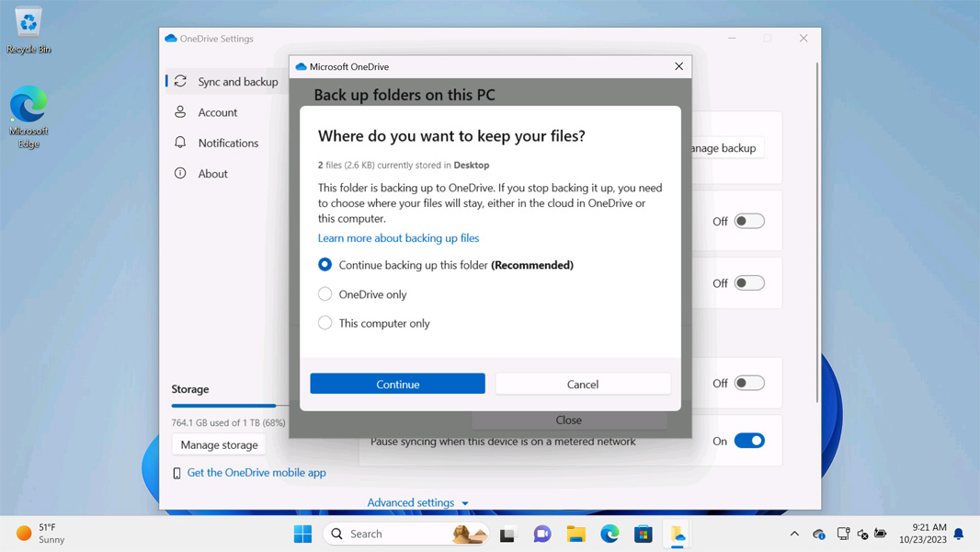Image resolution: width=980 pixels, height=552 pixels.
Task: Click the Manage storage button
Action: point(219,444)
